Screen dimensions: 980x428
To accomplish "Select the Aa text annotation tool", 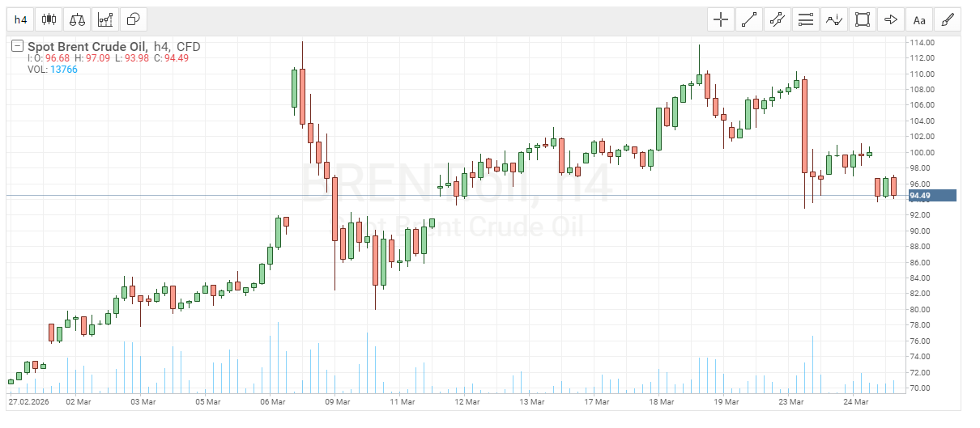I will point(919,19).
